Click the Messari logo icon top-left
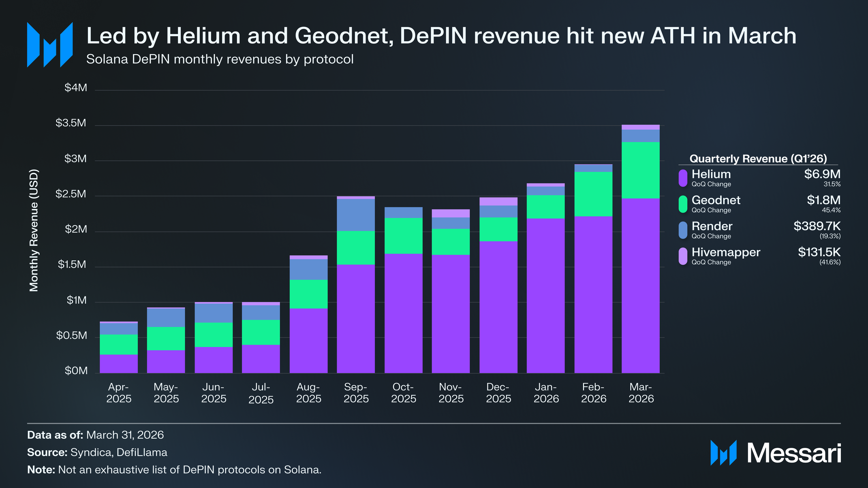Image resolution: width=868 pixels, height=488 pixels. pyautogui.click(x=50, y=45)
